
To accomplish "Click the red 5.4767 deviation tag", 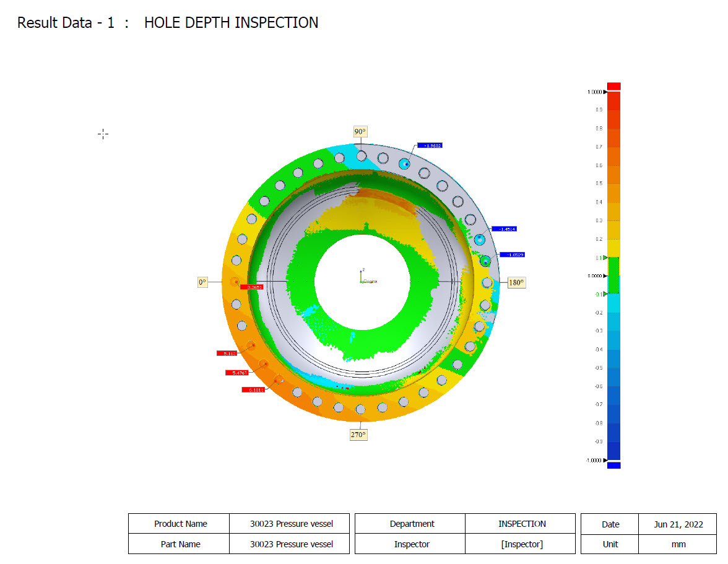I will (236, 373).
